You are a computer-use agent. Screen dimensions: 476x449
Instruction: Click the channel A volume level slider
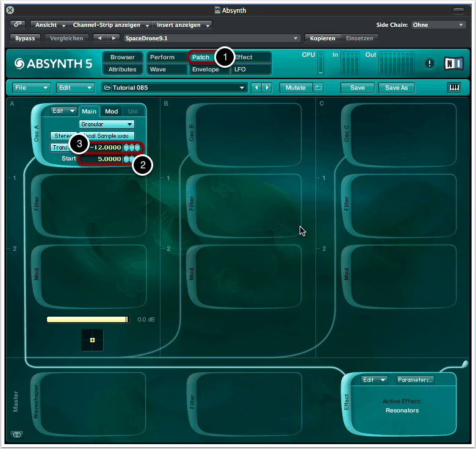pyautogui.click(x=88, y=319)
